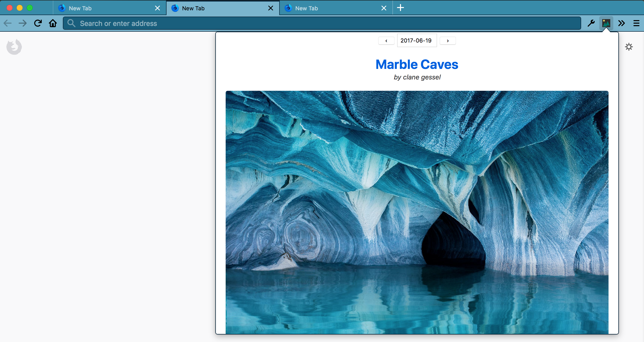The width and height of the screenshot is (644, 342).
Task: Open the wrench developer tools icon
Action: pos(591,23)
